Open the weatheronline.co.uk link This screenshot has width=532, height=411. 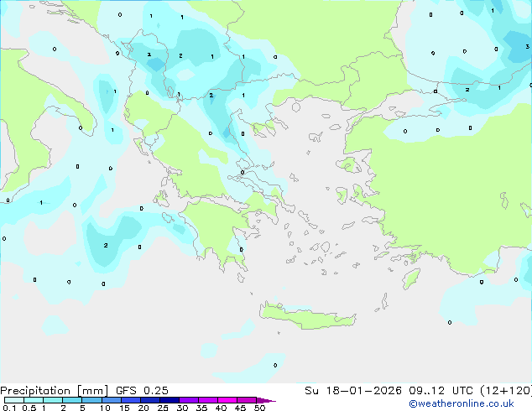[x=461, y=403]
